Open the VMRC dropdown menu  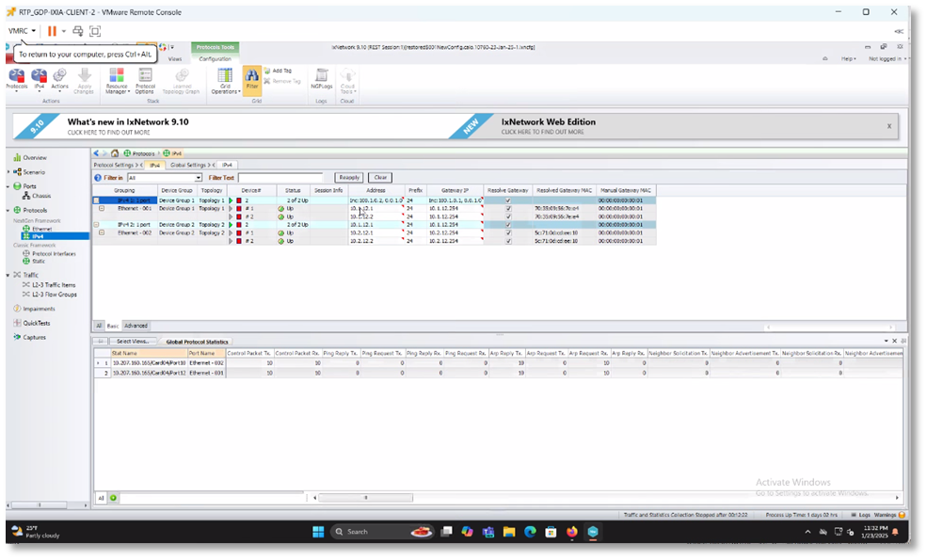(22, 31)
